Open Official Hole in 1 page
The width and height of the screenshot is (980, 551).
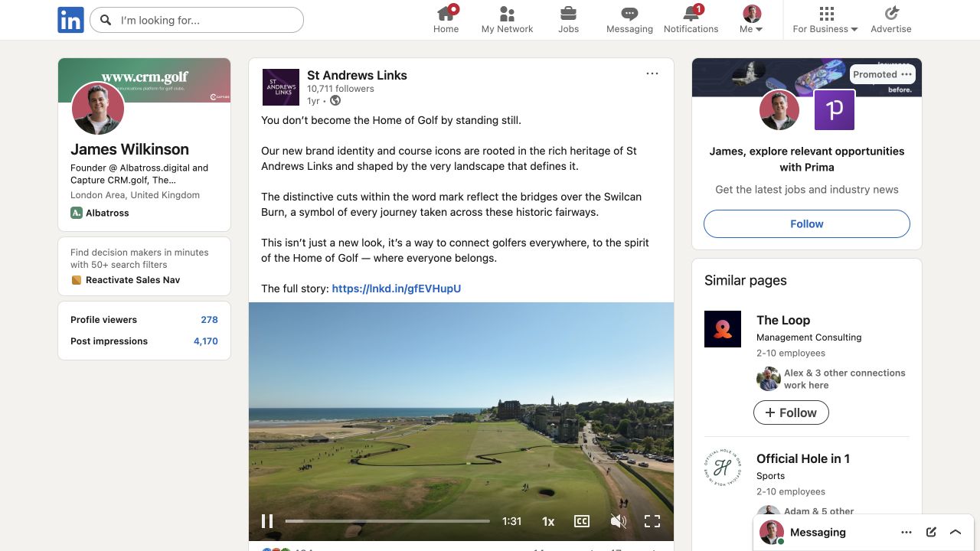point(803,458)
